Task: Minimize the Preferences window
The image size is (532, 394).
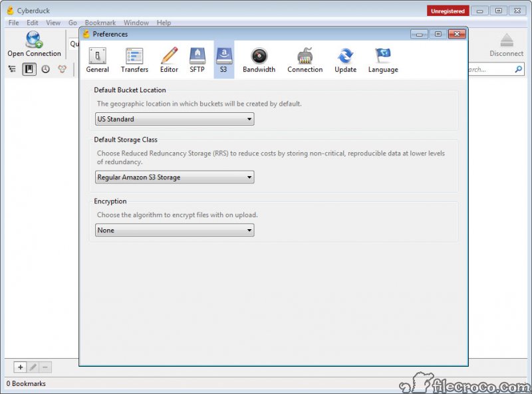Action: (419, 34)
